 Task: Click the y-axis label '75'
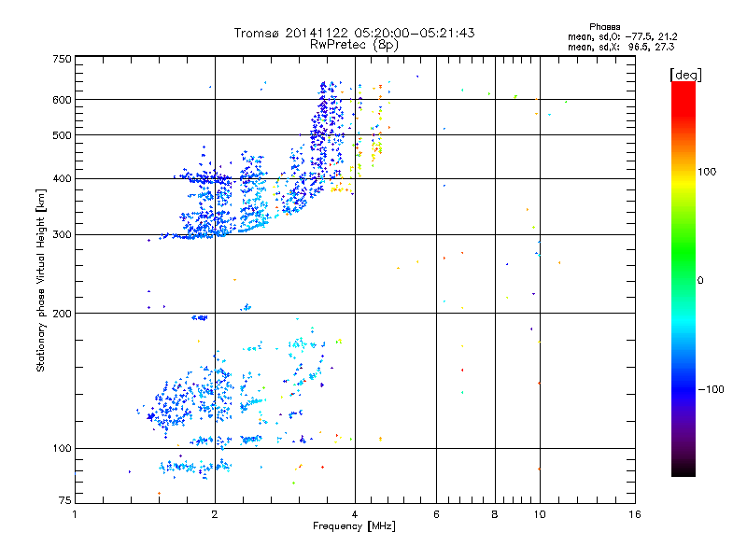[65, 500]
